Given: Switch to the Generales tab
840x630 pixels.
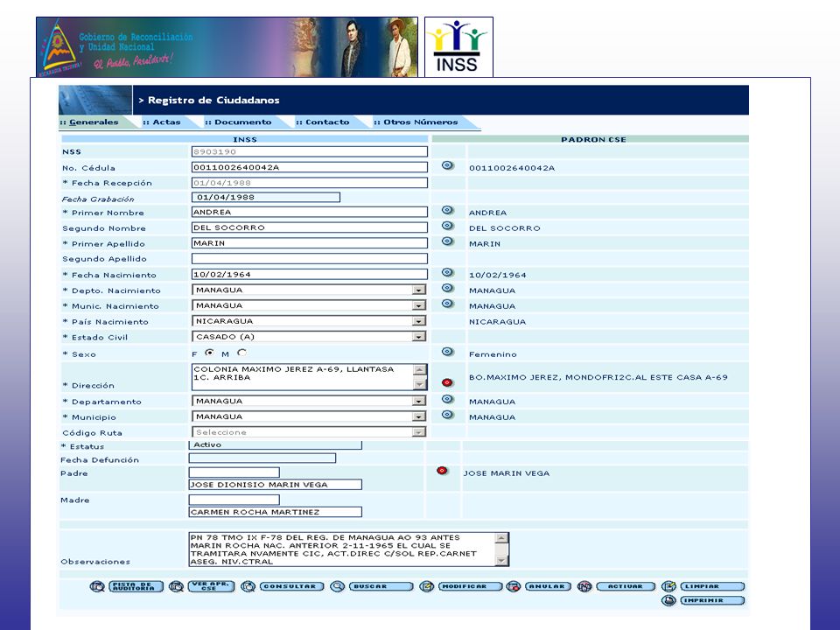Looking at the screenshot, I should point(94,122).
